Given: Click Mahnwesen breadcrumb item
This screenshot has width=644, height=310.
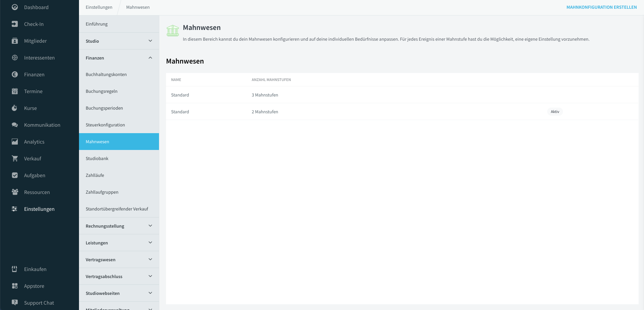Looking at the screenshot, I should [138, 7].
